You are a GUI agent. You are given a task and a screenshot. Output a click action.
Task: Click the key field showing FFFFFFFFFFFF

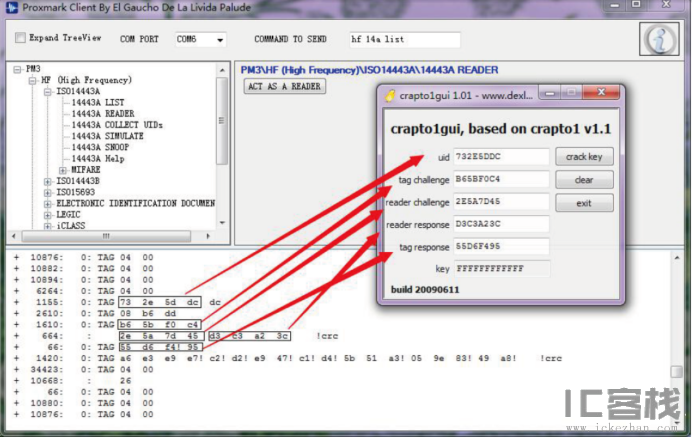[x=502, y=269]
